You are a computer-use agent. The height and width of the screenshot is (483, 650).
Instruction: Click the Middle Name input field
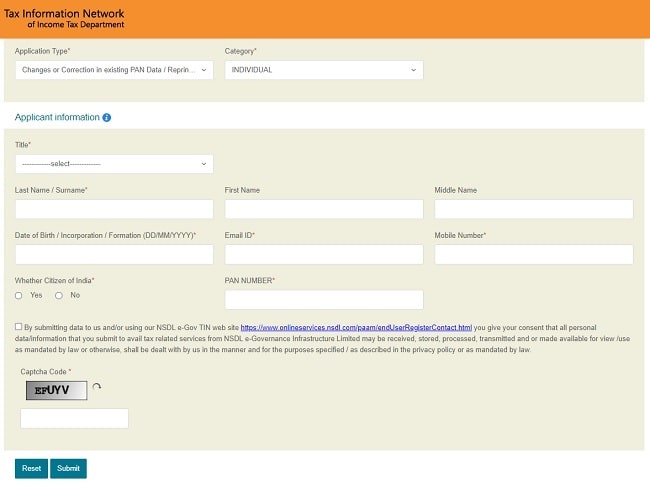tap(534, 209)
